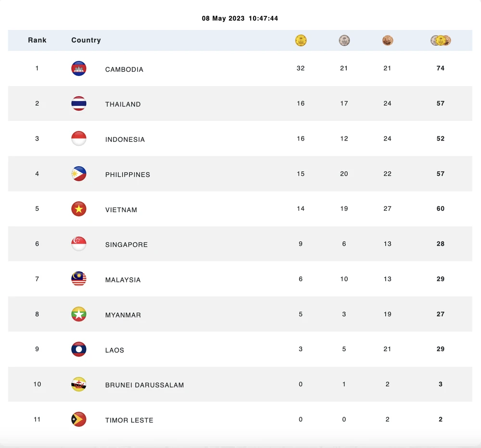Click the bronze medal column icon
Screen dimensions: 481x448
point(388,40)
